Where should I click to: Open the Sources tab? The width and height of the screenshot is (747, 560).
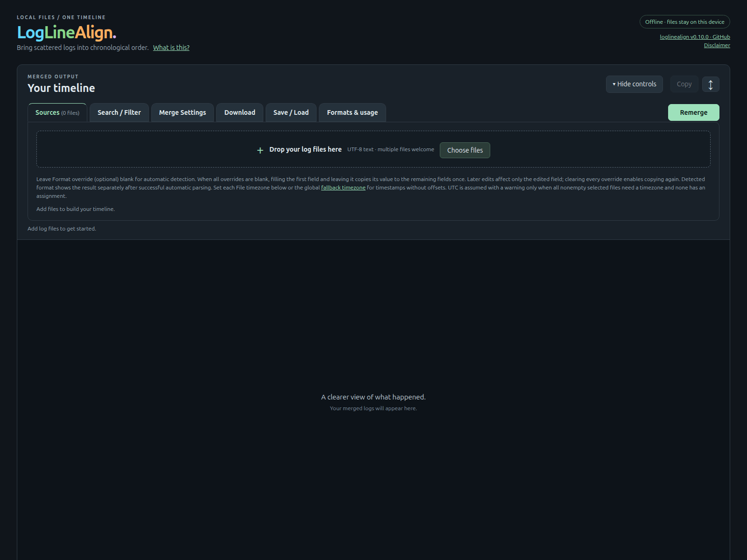point(57,112)
